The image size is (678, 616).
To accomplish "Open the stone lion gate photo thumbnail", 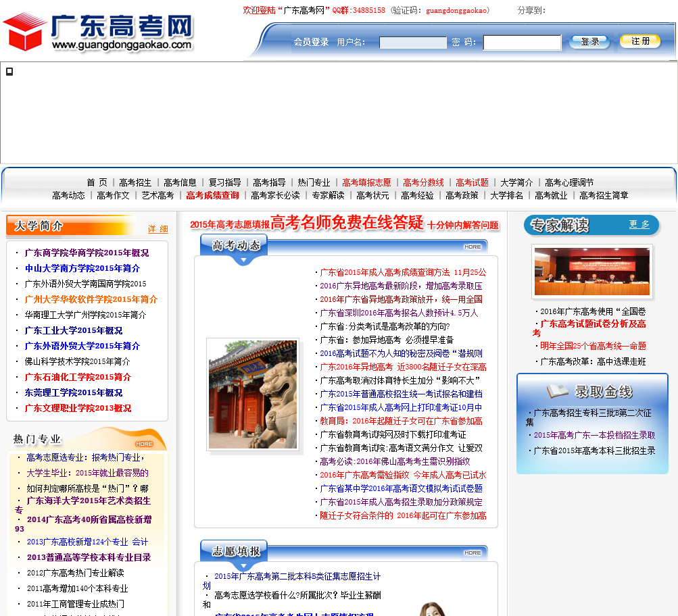I will [x=253, y=394].
